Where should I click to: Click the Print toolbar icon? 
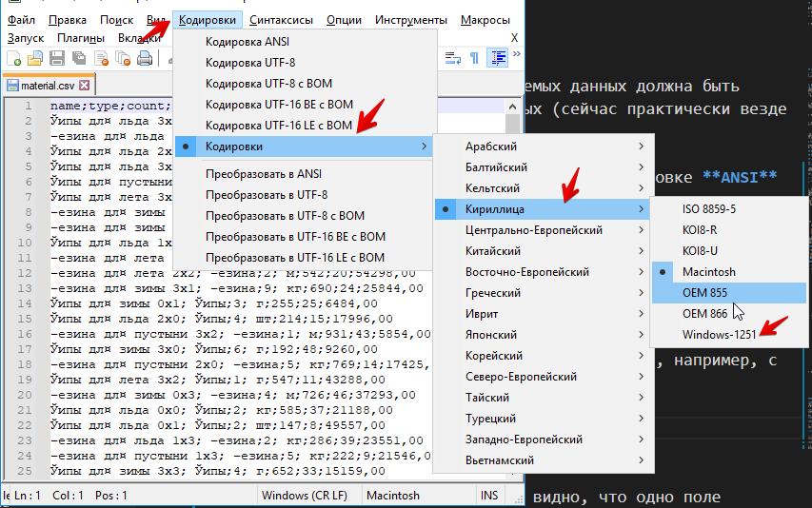[x=145, y=59]
